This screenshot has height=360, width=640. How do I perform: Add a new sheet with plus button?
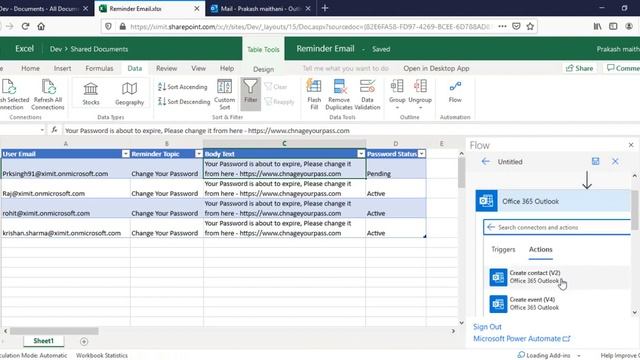[x=84, y=341]
